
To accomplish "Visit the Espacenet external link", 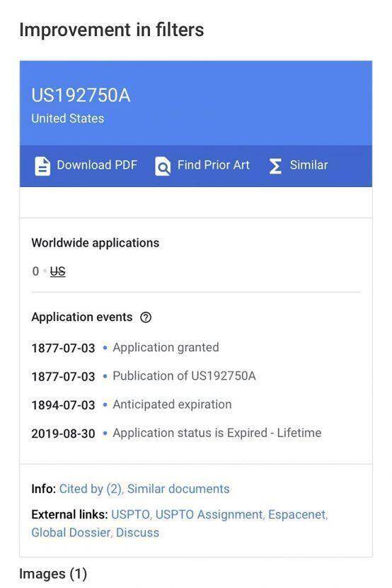I will [298, 514].
